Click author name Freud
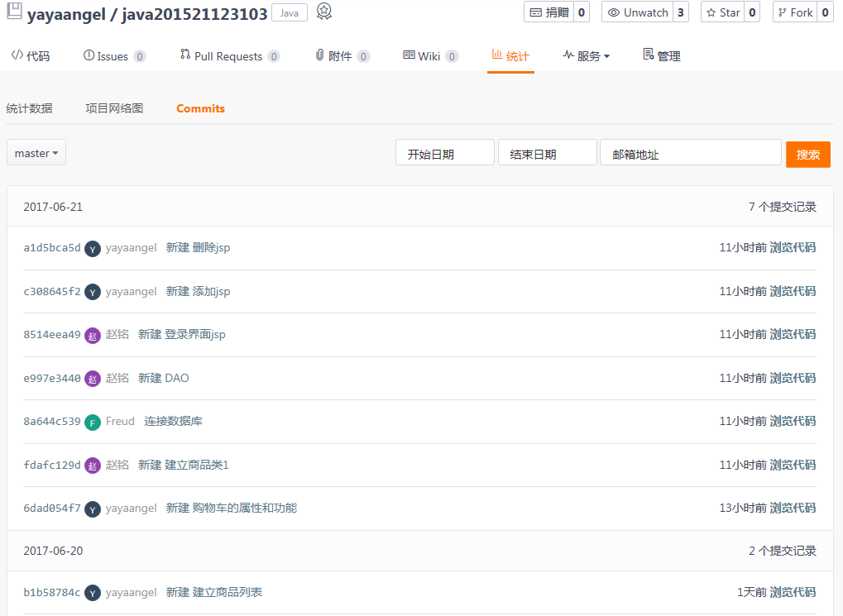The height and width of the screenshot is (616, 843). pyautogui.click(x=120, y=421)
